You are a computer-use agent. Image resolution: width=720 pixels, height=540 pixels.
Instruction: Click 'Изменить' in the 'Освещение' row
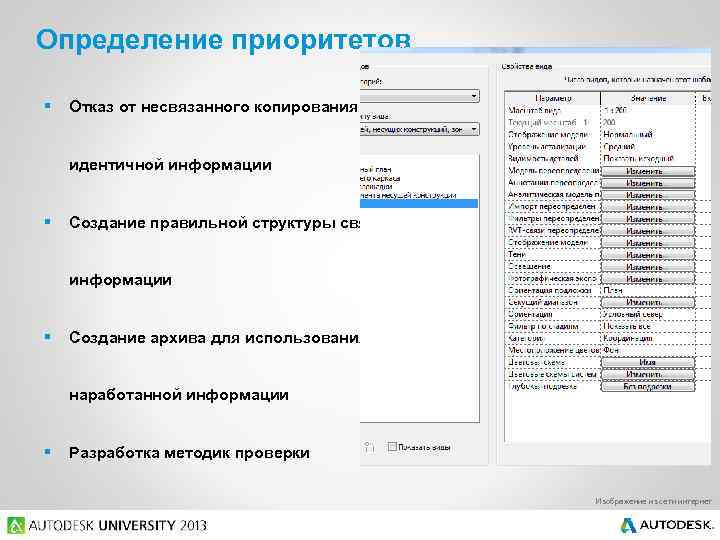click(648, 267)
